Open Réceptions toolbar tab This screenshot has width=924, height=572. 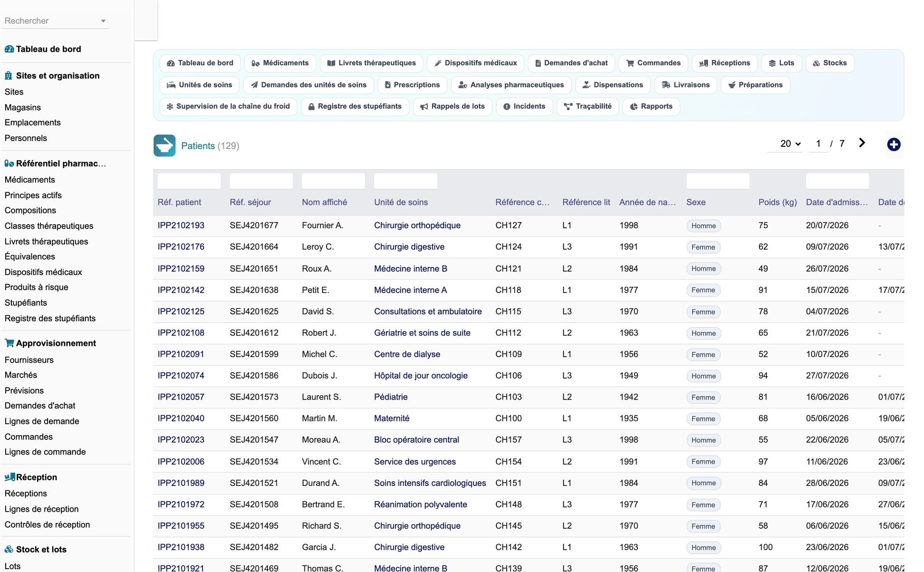coord(725,63)
